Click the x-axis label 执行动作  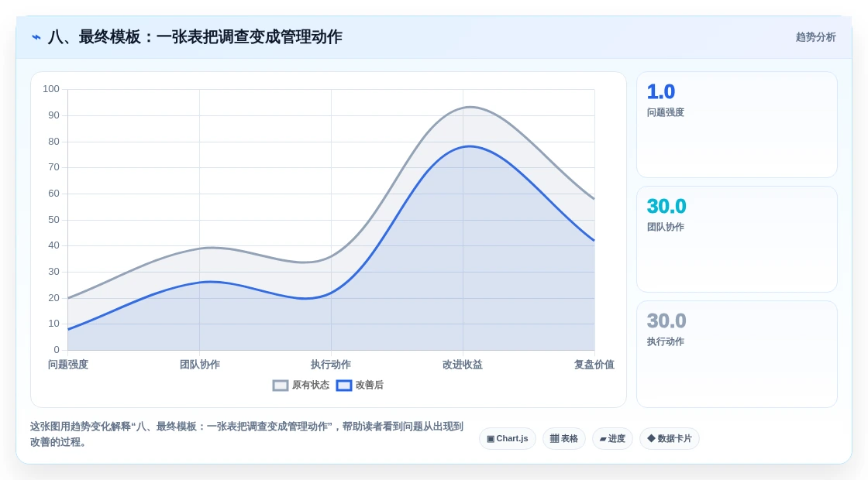pyautogui.click(x=331, y=365)
